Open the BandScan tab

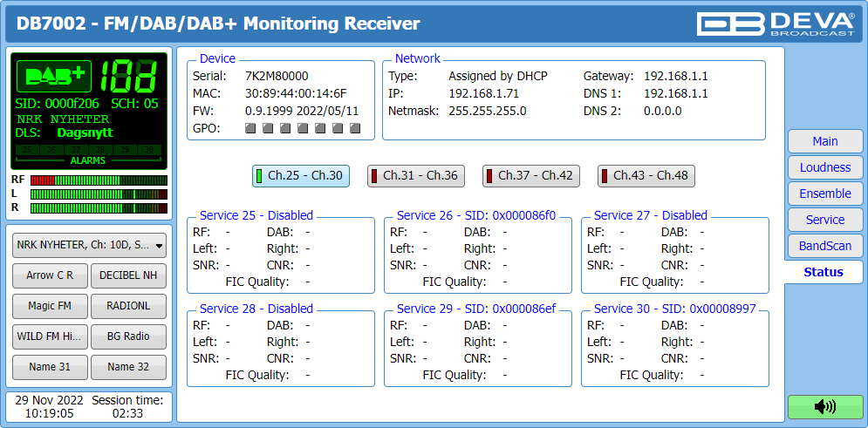824,246
